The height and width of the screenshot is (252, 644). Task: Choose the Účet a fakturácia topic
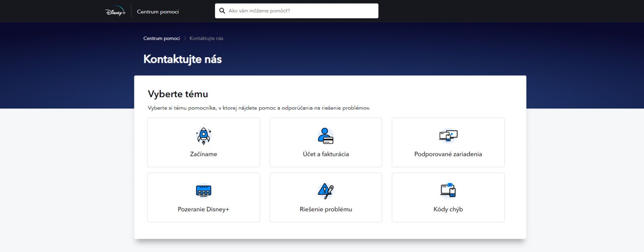tap(326, 154)
